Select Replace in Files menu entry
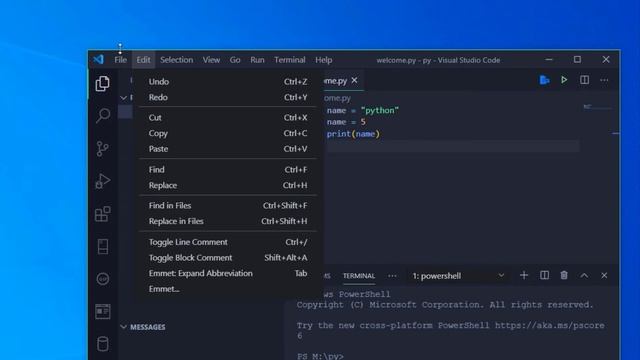 [228, 221]
